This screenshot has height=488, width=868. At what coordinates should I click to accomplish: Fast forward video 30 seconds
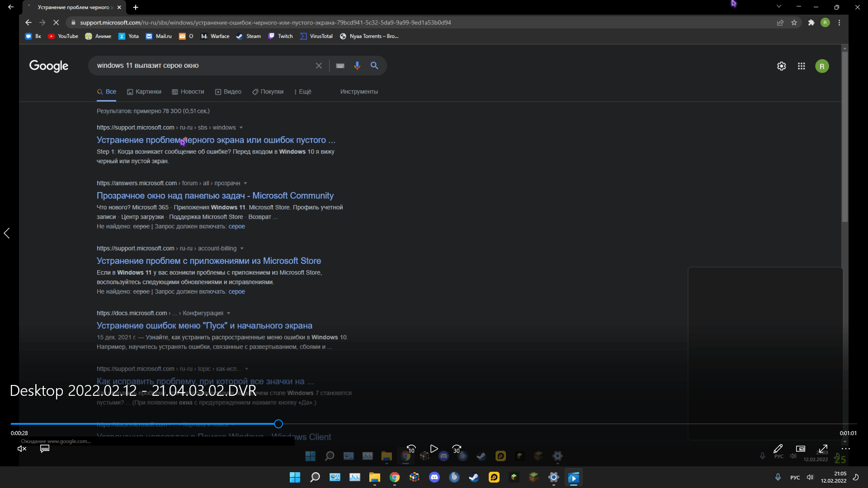(456, 448)
